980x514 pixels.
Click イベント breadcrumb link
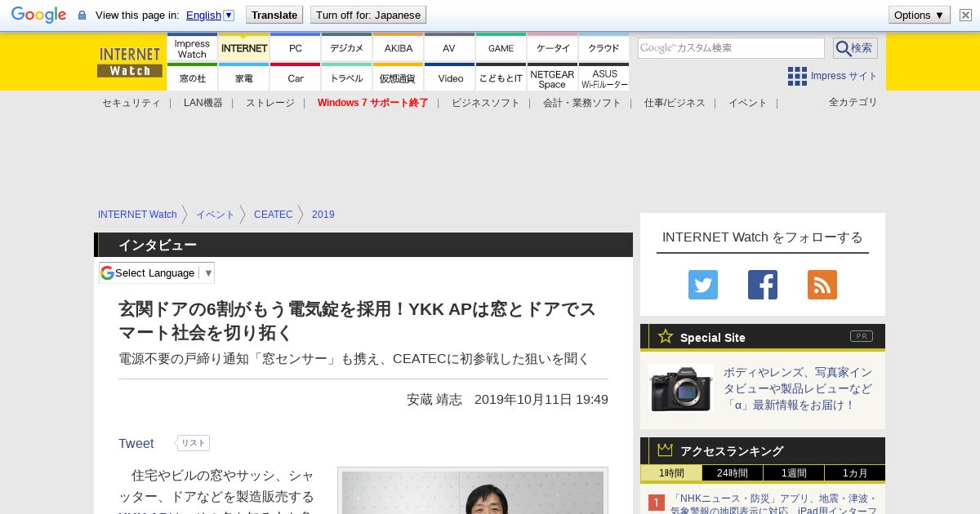[x=215, y=215]
